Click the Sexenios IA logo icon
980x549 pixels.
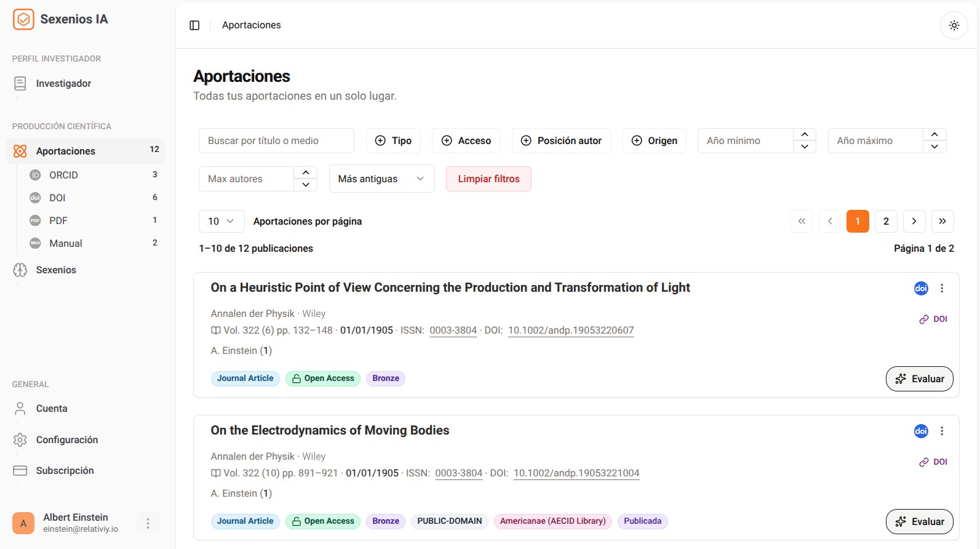pyautogui.click(x=23, y=19)
